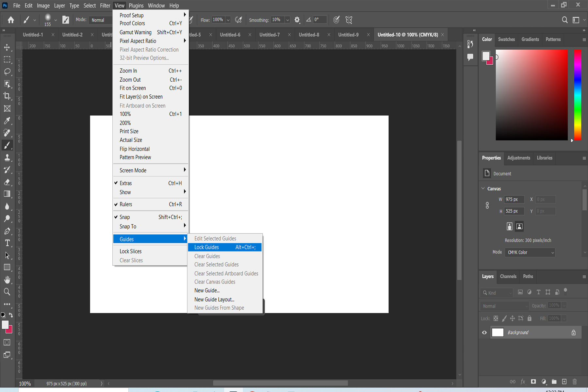Add a layer mask icon
Screen dimensions: 588x392
[533, 382]
